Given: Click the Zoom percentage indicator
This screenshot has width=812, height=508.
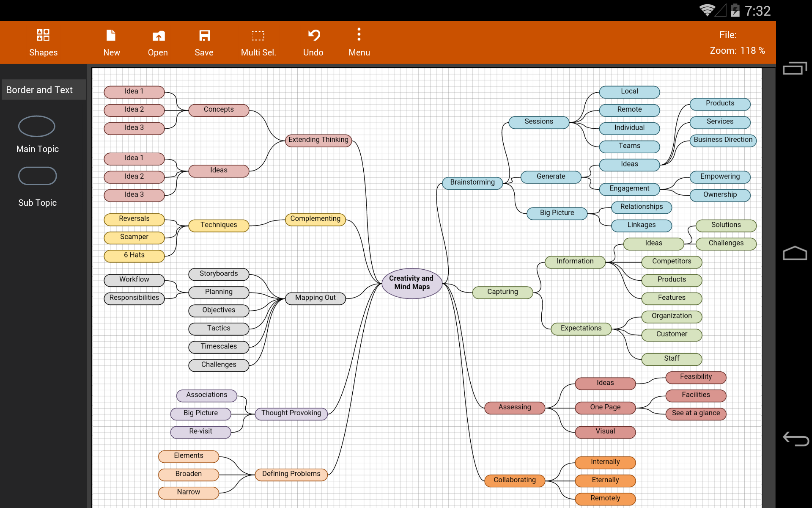Looking at the screenshot, I should click(737, 51).
